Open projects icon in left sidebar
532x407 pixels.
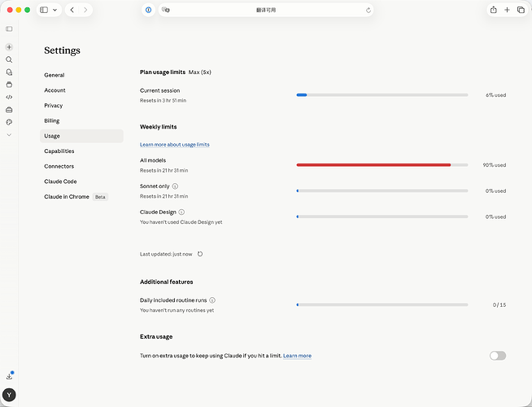coord(9,85)
